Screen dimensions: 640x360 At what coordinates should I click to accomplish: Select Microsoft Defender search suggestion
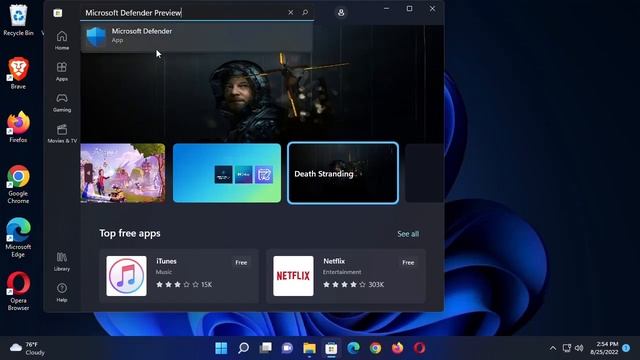[197, 36]
